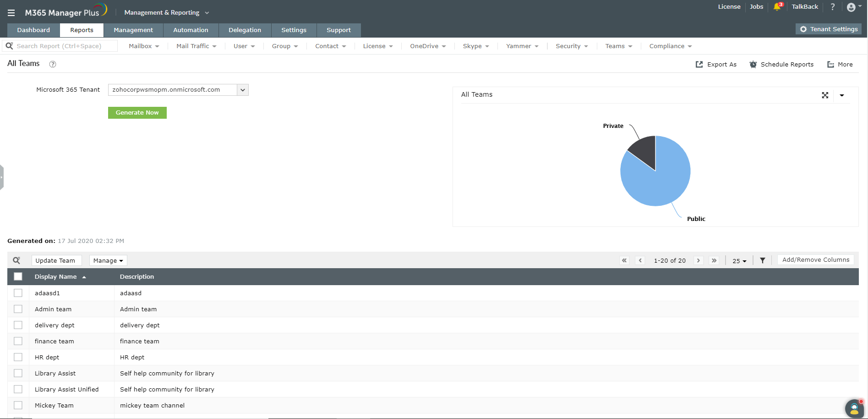Change the rows per page dropdown
Screen dimensions: 868x419
click(739, 261)
